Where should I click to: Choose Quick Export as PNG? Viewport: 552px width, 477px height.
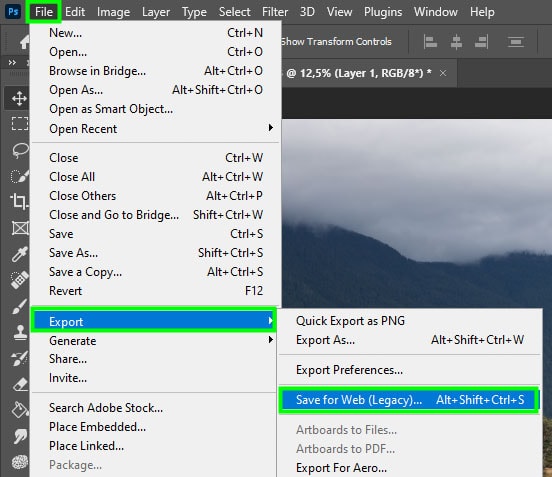350,321
